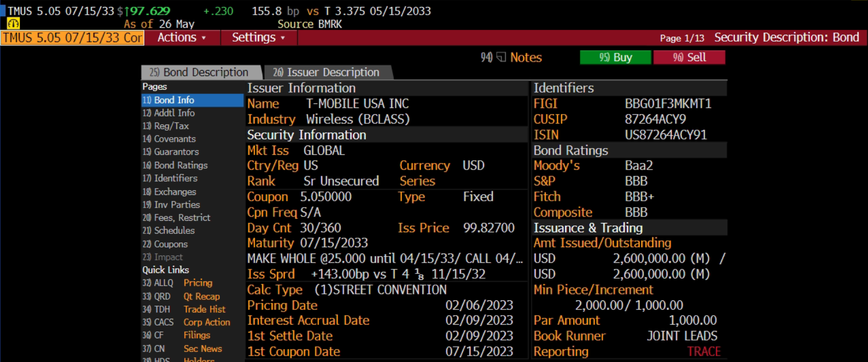Open the Actions dropdown menu

(x=182, y=37)
